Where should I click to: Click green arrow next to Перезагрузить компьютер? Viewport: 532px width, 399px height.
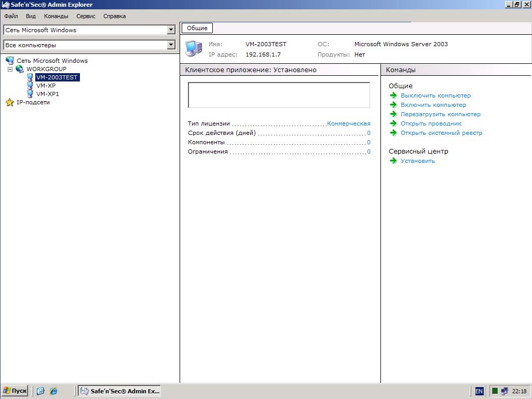click(x=393, y=114)
